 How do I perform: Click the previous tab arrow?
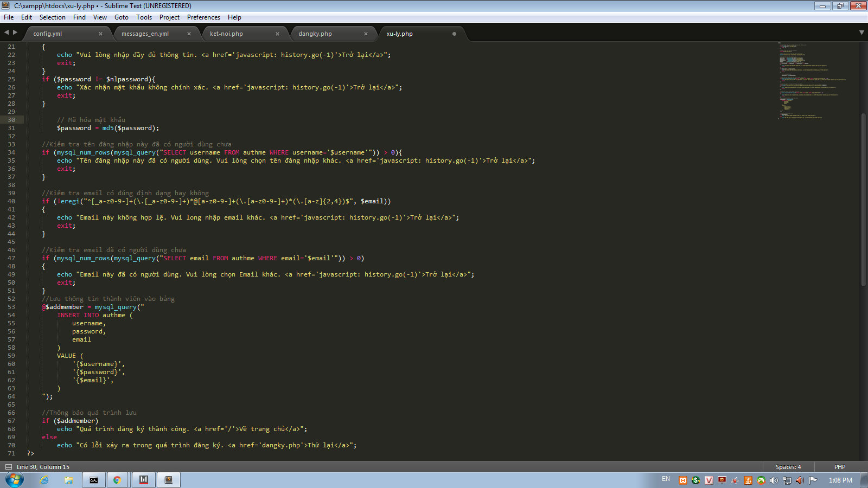[x=7, y=33]
